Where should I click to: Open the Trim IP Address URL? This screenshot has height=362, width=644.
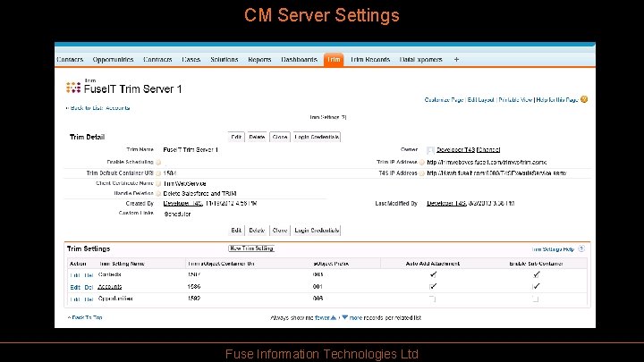pos(487,162)
